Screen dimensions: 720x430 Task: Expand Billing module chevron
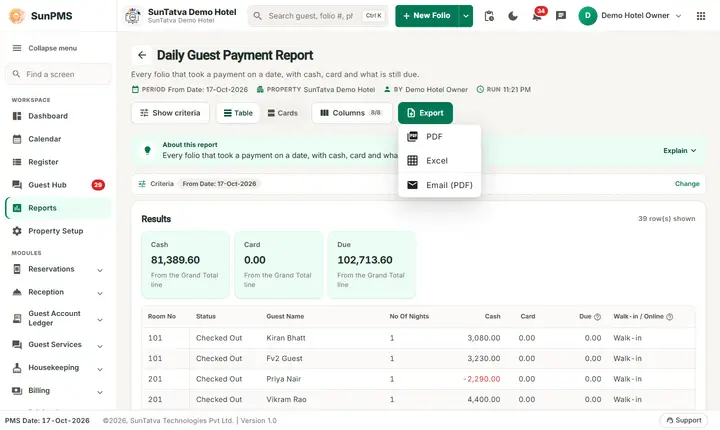100,392
